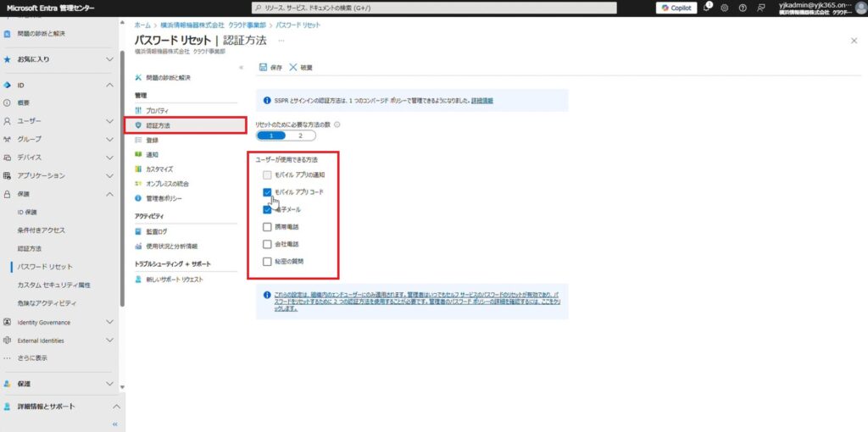The height and width of the screenshot is (432, 868).
Task: Click the ホーム breadcrumb link
Action: 142,25
